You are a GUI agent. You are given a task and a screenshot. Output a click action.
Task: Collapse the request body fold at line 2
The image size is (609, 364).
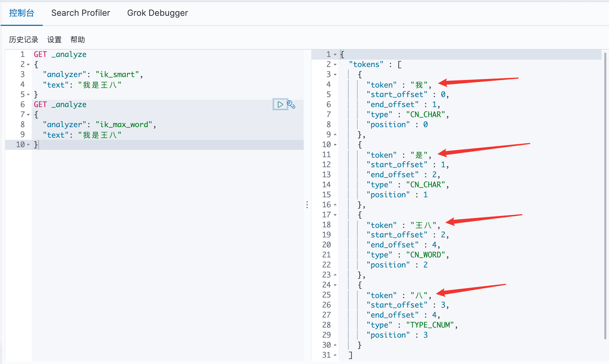(x=28, y=64)
